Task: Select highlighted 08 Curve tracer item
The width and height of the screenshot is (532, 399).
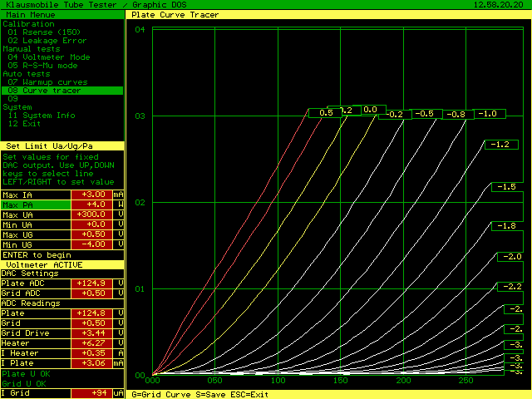Action: coord(62,91)
